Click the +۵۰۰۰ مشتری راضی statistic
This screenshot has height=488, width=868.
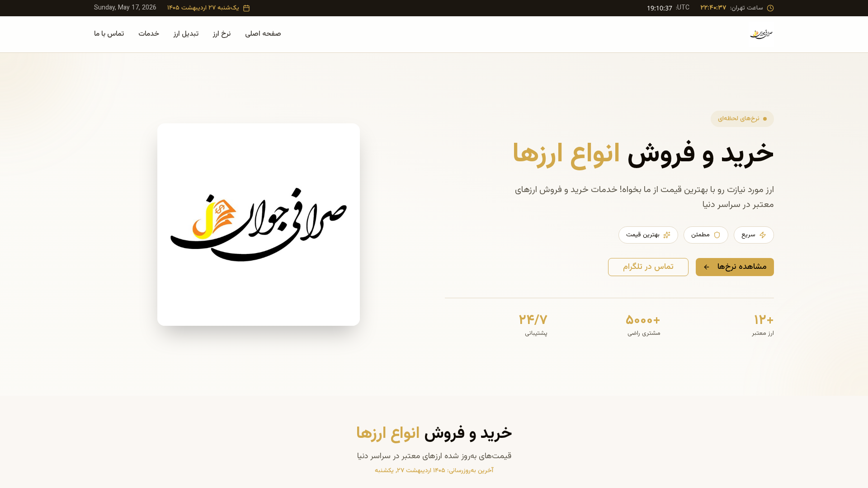[643, 325]
